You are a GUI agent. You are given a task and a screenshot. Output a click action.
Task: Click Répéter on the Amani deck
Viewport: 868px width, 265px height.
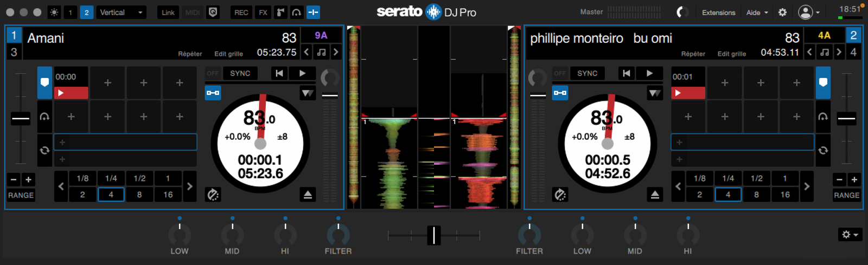[x=190, y=54]
